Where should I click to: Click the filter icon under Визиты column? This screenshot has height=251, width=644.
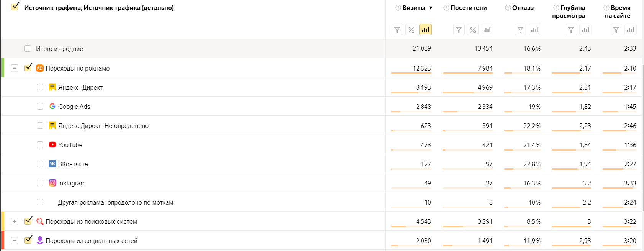pos(397,30)
